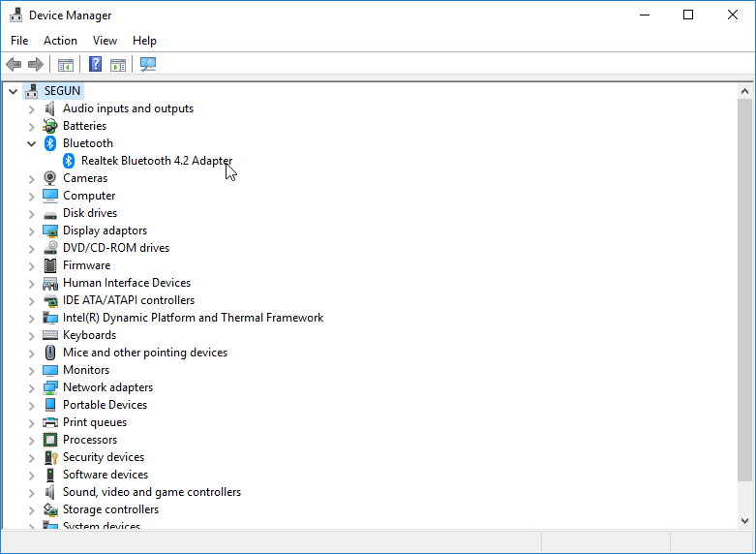Open the Help question mark toolbar icon
This screenshot has width=756, height=554.
click(x=96, y=64)
